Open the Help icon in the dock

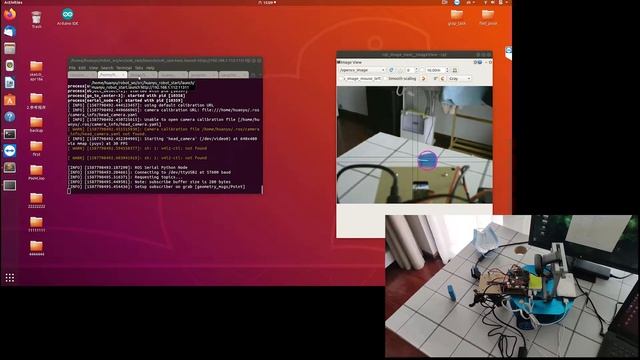pos(10,117)
